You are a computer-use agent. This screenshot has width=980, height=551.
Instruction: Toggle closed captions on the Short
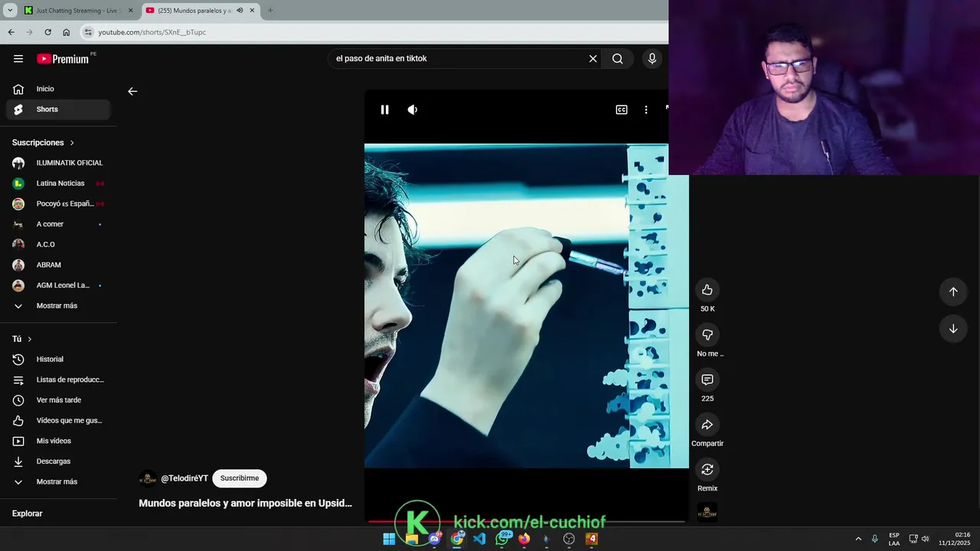coord(622,109)
